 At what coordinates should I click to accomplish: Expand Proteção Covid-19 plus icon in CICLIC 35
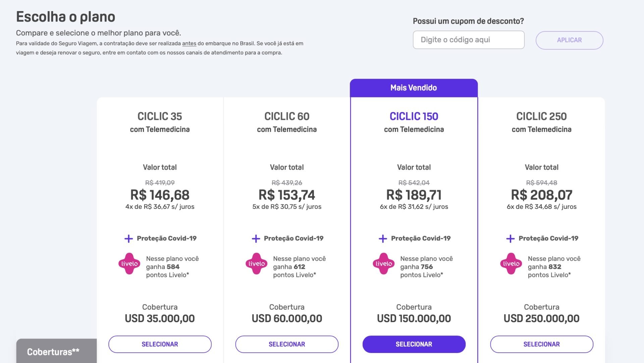click(128, 239)
